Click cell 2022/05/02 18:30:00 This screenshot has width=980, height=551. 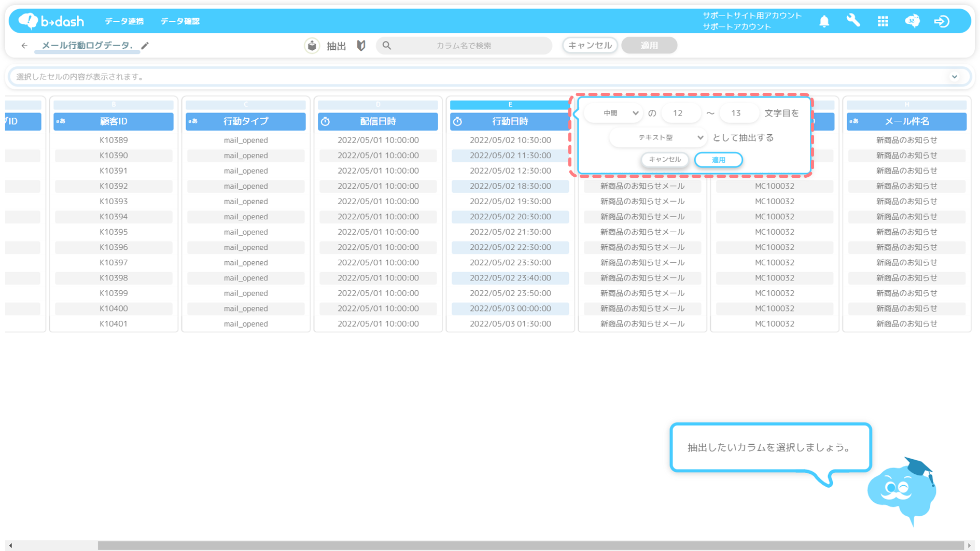[510, 186]
